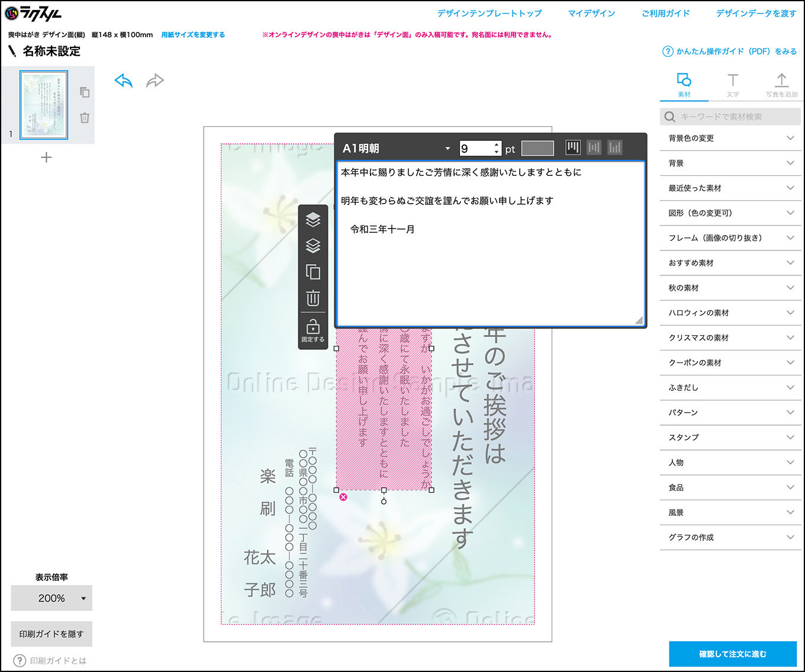Image resolution: width=805 pixels, height=672 pixels.
Task: Expand the おすすめ素材 section
Action: [730, 262]
